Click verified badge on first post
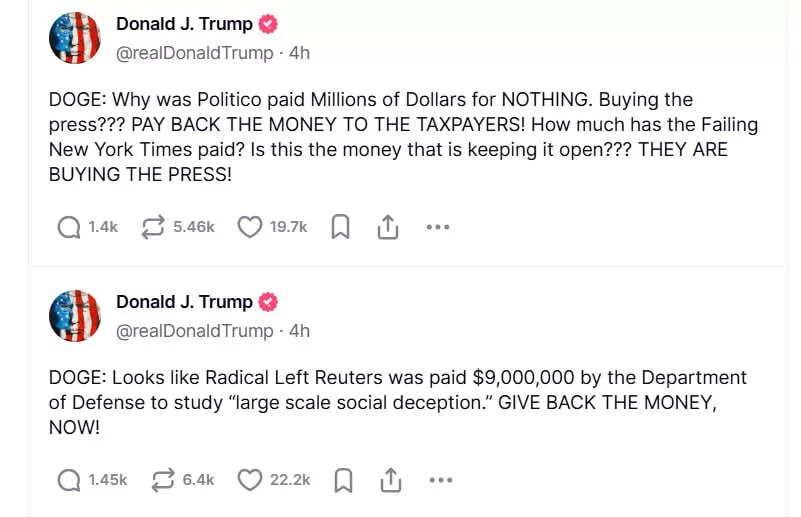 [x=268, y=24]
